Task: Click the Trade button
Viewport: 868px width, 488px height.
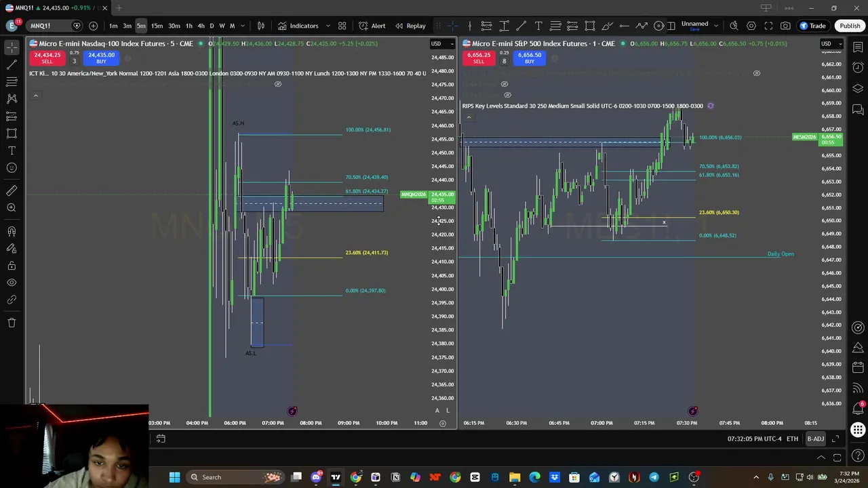Action: (x=812, y=26)
